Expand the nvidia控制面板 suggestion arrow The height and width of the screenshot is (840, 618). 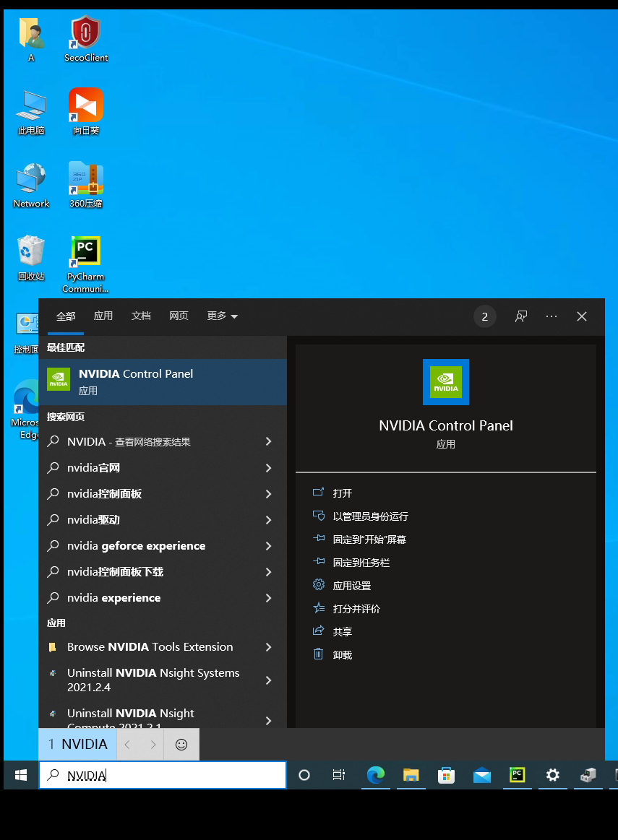pos(269,494)
